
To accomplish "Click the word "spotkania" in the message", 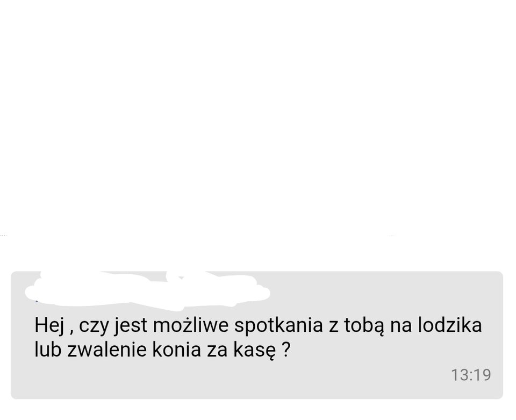I will pos(278,325).
